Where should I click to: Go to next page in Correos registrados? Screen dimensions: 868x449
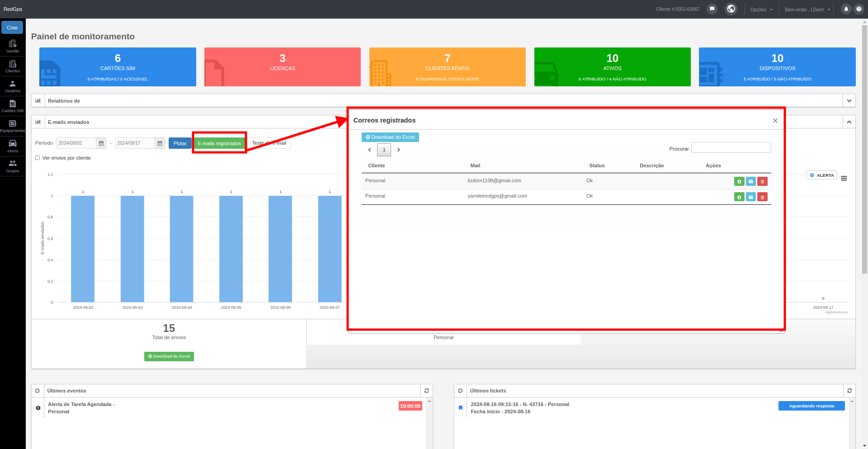[398, 150]
